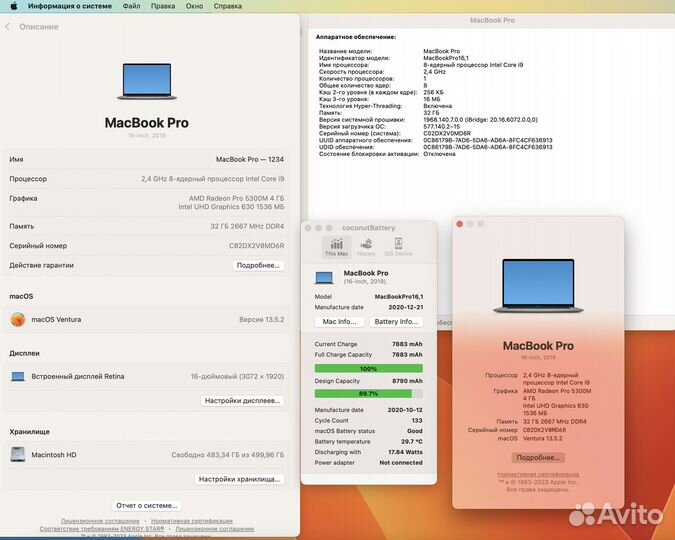The width and height of the screenshot is (675, 540).
Task: Click the coconutBattery window title
Action: tap(368, 228)
